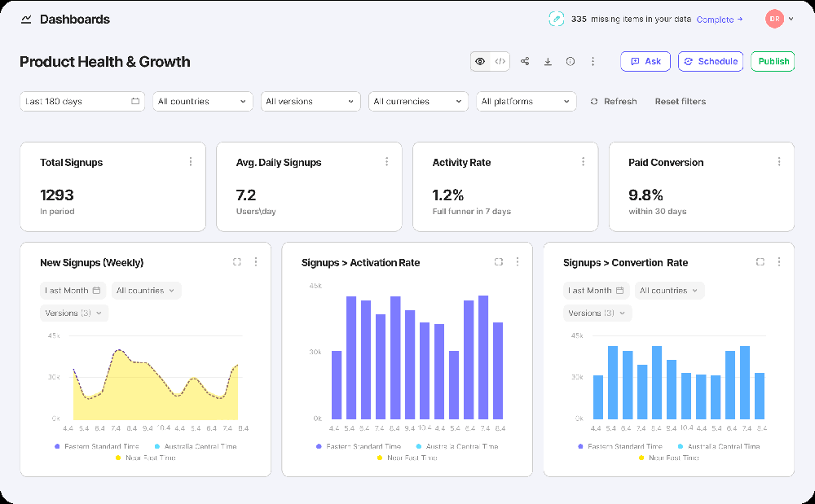The width and height of the screenshot is (815, 504).
Task: Open the user avatar DR
Action: tap(774, 19)
